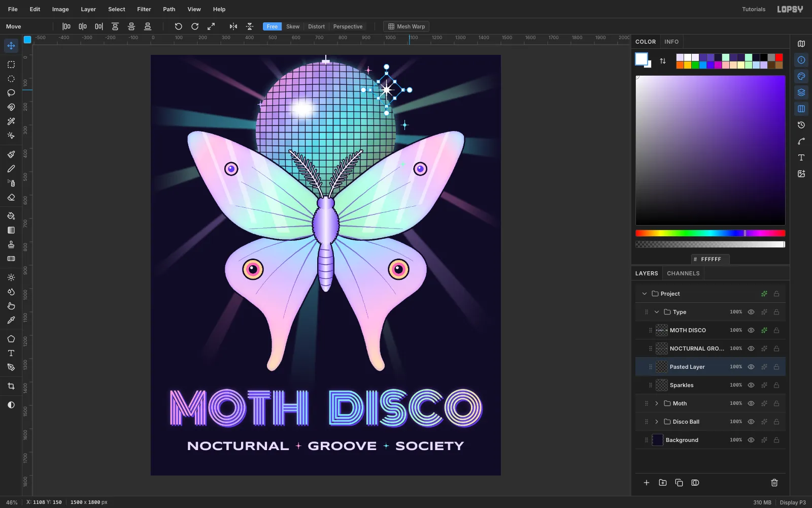Select the Paint Bucket fill tool
This screenshot has width=812, height=508.
11,216
